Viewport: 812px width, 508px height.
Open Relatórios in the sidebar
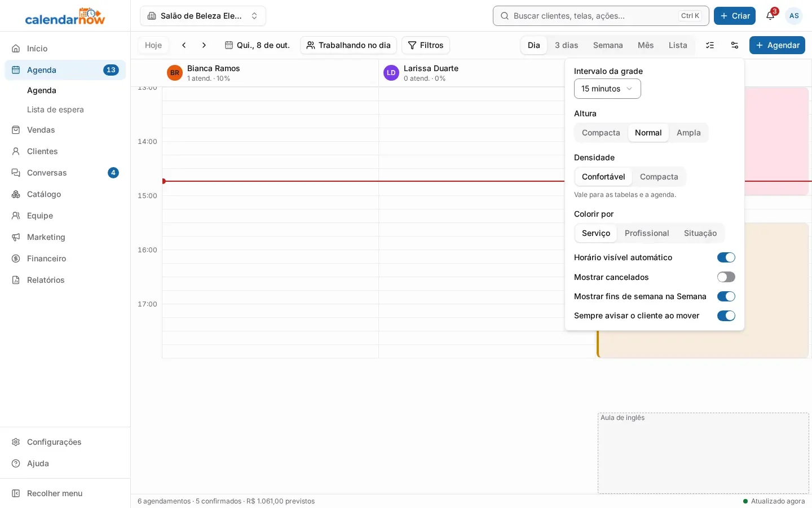click(x=65, y=280)
